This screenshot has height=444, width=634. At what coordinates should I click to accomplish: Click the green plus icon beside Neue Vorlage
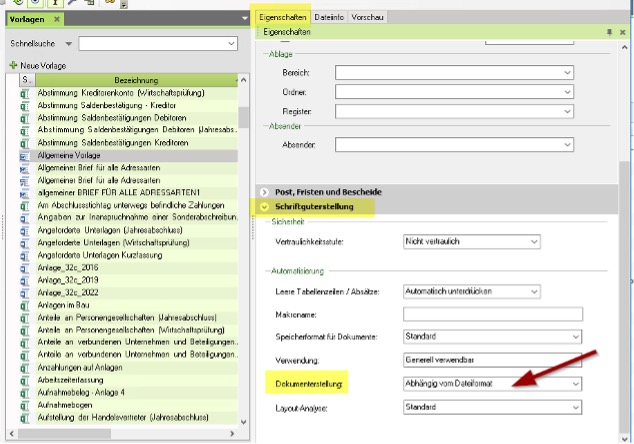13,64
